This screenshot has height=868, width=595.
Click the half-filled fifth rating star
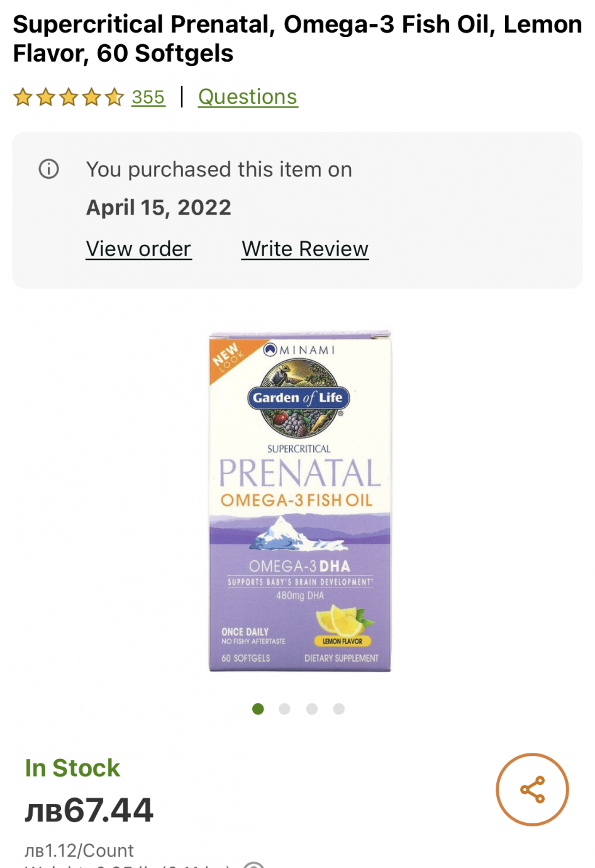coord(114,98)
